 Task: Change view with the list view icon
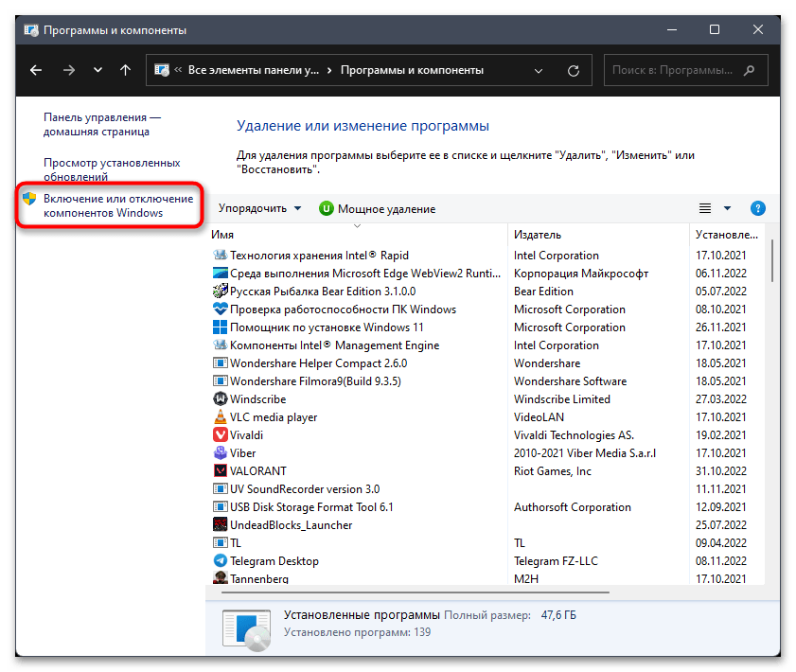[704, 208]
